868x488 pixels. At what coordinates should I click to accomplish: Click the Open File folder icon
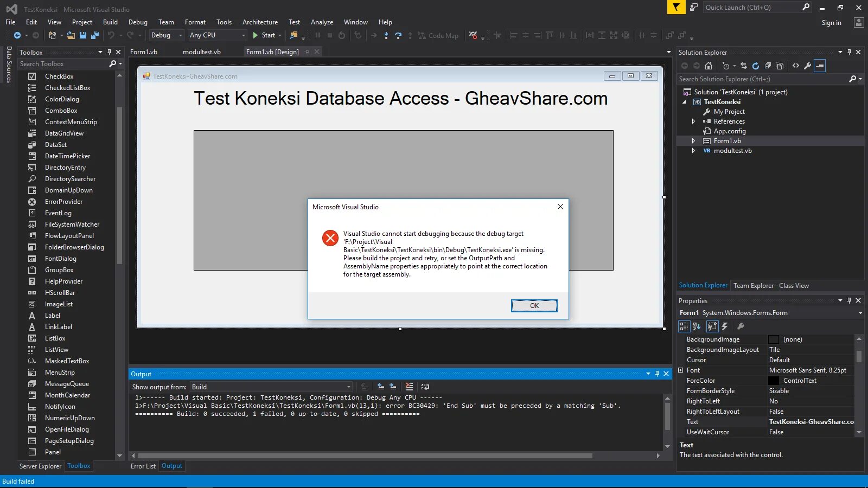coord(71,35)
